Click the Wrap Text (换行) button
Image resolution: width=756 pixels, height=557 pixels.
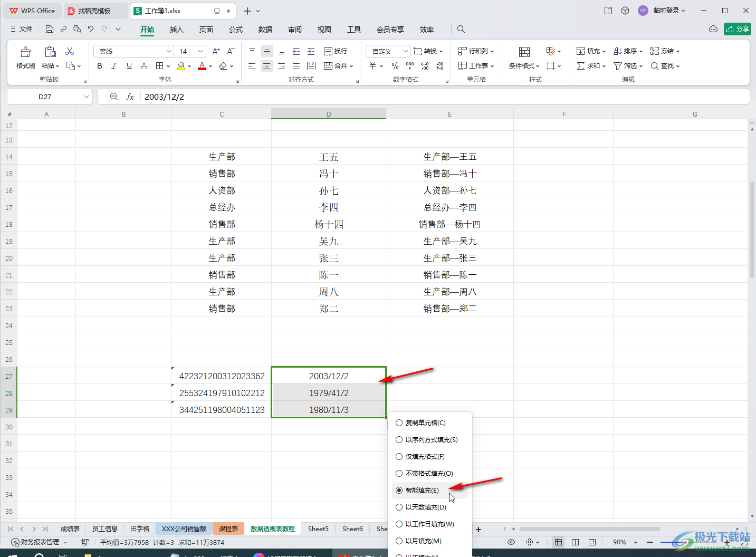point(336,51)
